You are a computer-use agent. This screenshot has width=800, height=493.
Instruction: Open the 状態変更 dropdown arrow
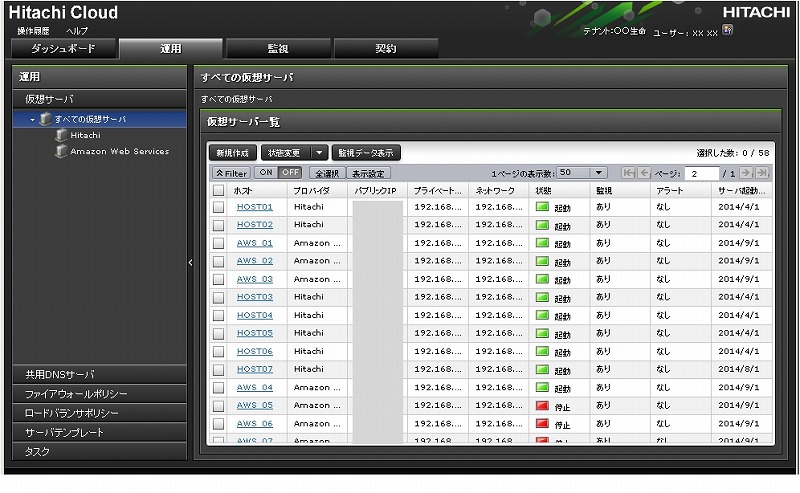[x=319, y=153]
